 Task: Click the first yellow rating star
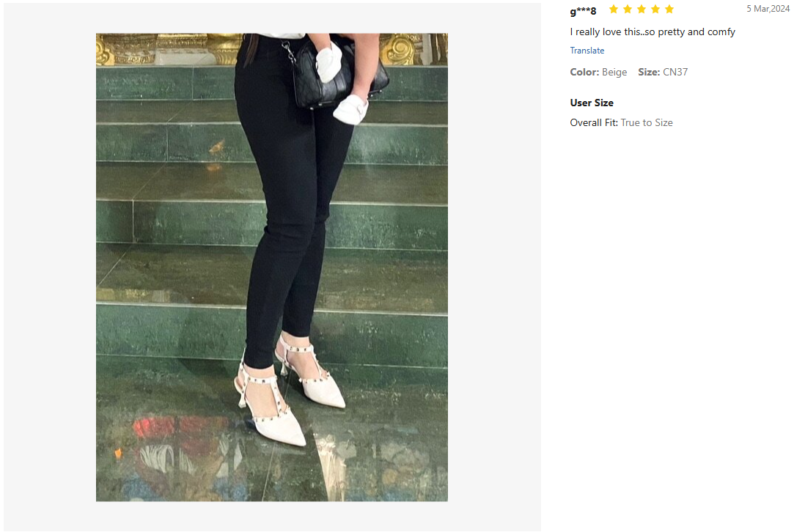[613, 9]
